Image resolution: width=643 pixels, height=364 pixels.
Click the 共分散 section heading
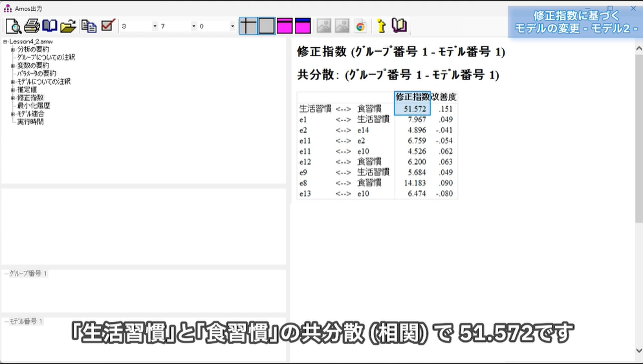point(398,75)
